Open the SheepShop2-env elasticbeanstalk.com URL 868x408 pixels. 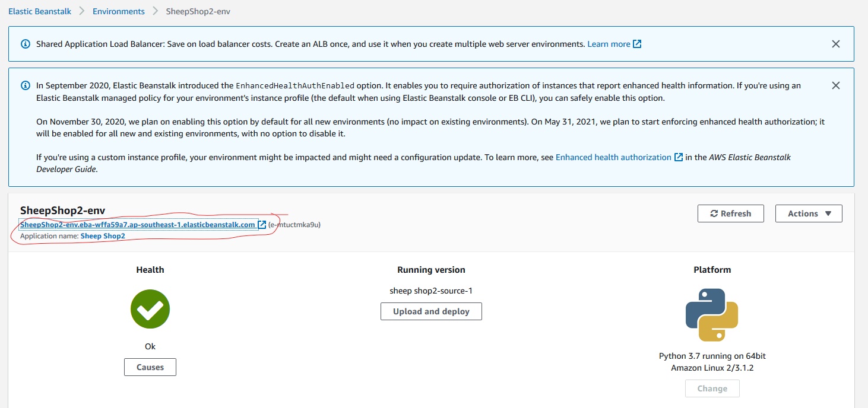coord(137,225)
